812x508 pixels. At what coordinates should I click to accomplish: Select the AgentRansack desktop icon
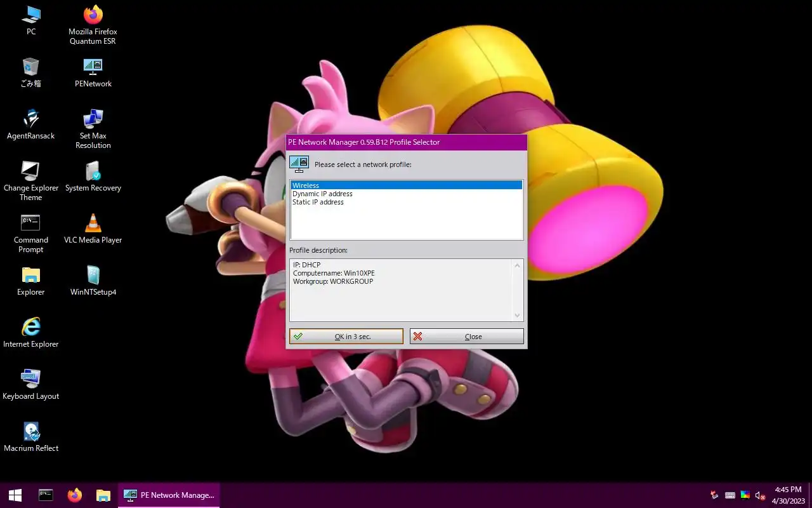[30, 124]
